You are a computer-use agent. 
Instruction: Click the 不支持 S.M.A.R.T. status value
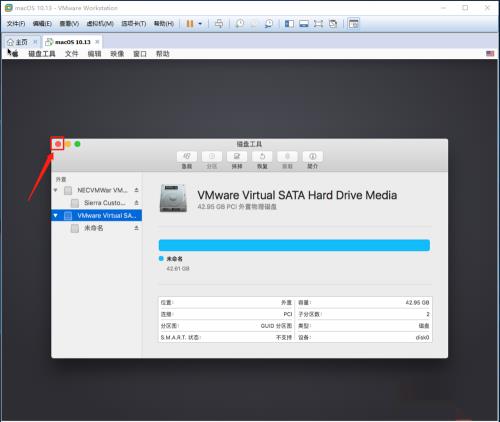tap(284, 337)
